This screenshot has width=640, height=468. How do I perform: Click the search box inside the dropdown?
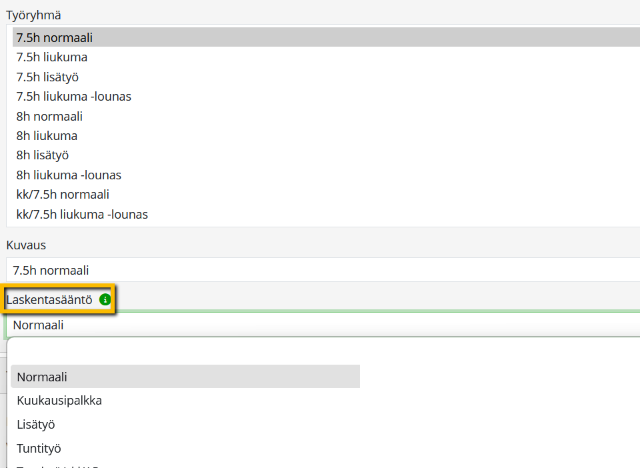tap(320, 352)
